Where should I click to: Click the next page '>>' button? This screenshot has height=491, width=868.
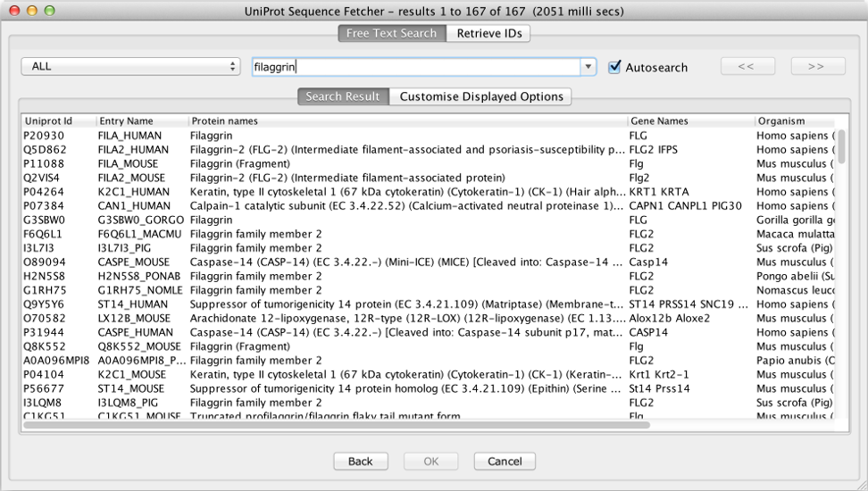(817, 67)
